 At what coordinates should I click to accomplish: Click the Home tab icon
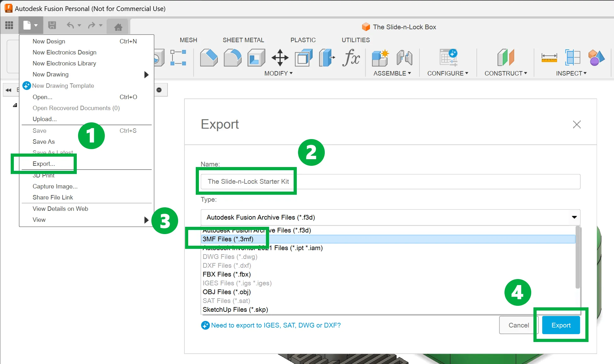(118, 27)
